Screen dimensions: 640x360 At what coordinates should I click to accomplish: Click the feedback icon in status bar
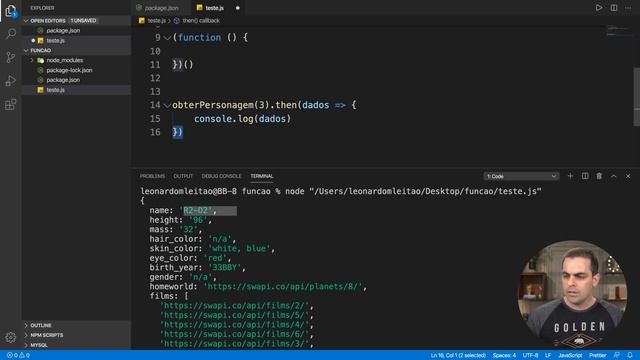(x=616, y=355)
